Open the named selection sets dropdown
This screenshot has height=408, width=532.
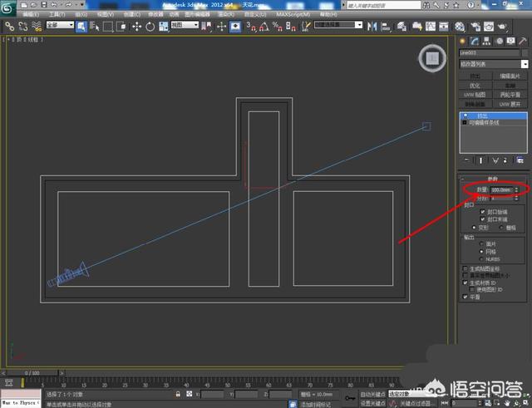point(338,25)
